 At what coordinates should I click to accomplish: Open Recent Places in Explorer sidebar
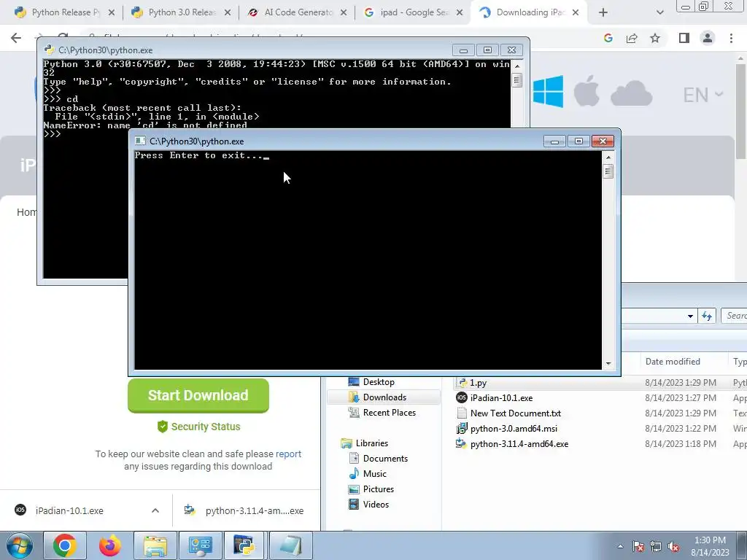pyautogui.click(x=389, y=413)
